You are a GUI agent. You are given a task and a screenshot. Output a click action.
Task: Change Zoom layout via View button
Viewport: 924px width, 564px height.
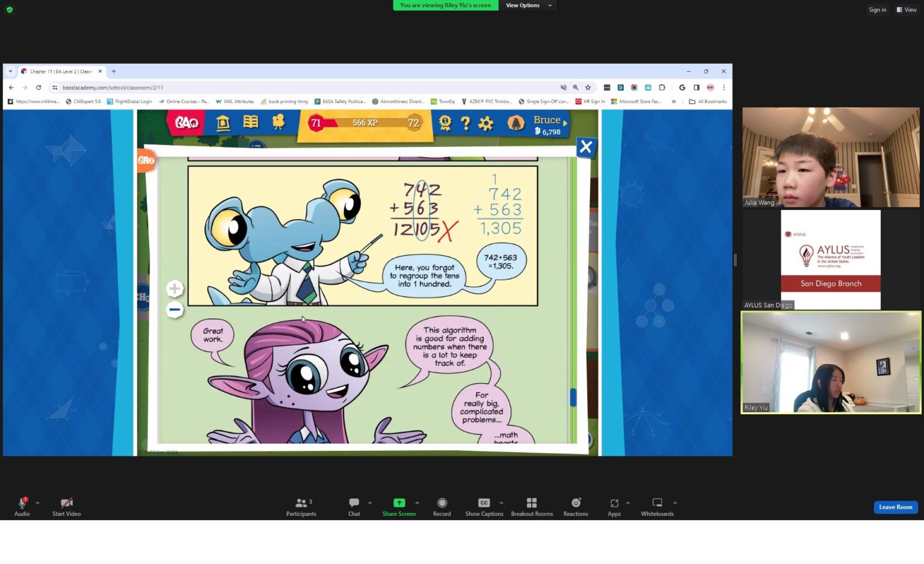907,10
